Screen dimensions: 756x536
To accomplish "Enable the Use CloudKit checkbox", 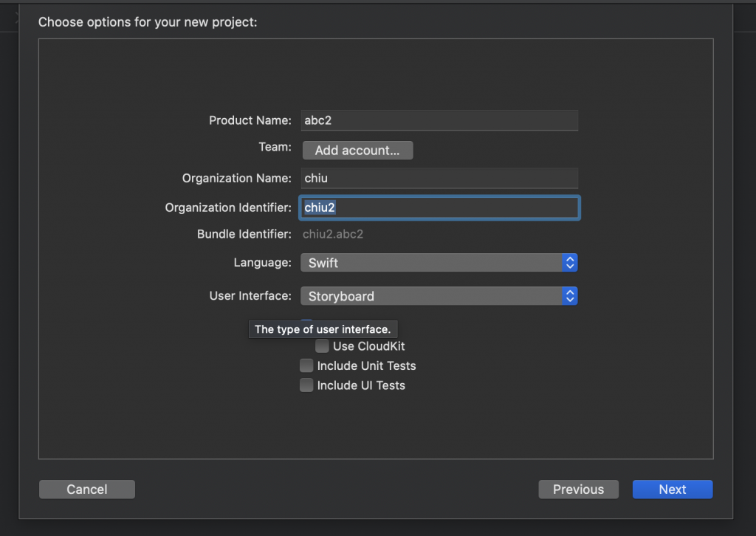I will point(323,346).
